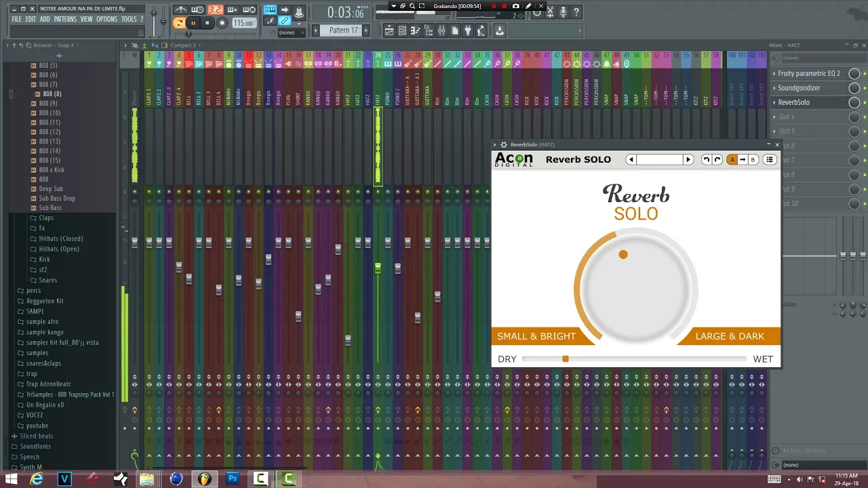The width and height of the screenshot is (868, 488).
Task: Click the pause/play transport button
Action: (x=193, y=23)
